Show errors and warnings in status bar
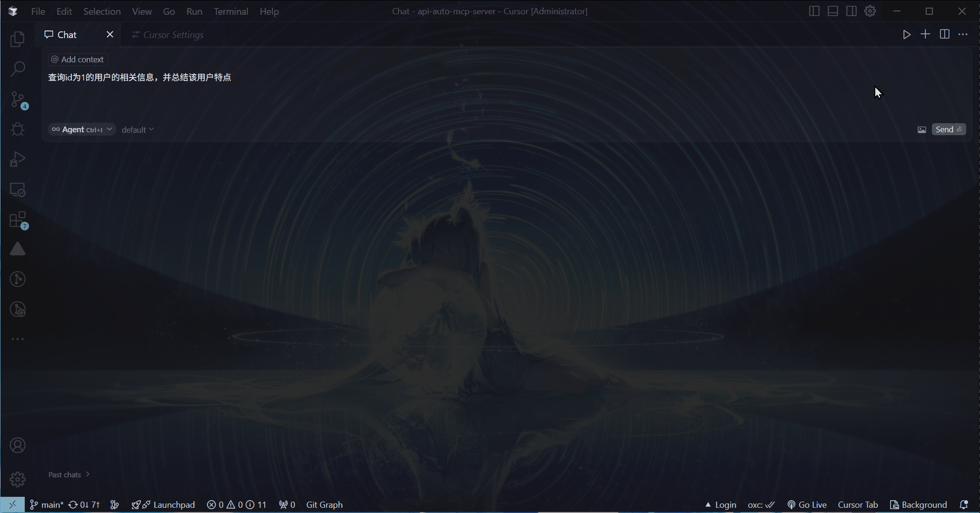 click(x=237, y=504)
